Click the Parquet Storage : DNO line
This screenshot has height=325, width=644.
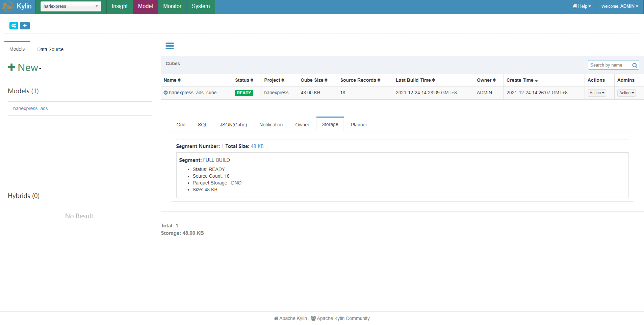click(217, 183)
